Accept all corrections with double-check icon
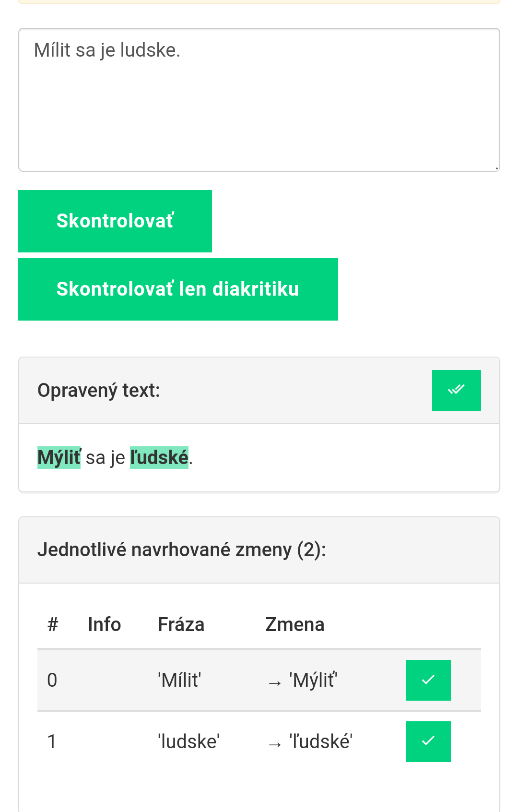Image resolution: width=518 pixels, height=812 pixels. (456, 390)
